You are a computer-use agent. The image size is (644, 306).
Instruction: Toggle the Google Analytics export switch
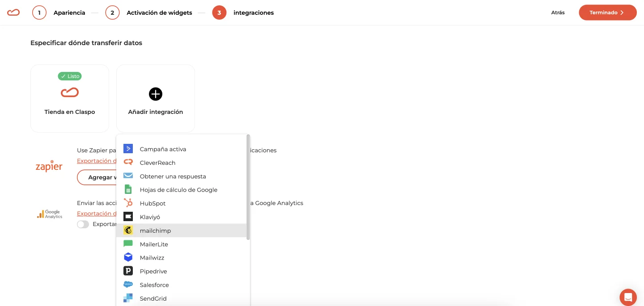tap(83, 224)
